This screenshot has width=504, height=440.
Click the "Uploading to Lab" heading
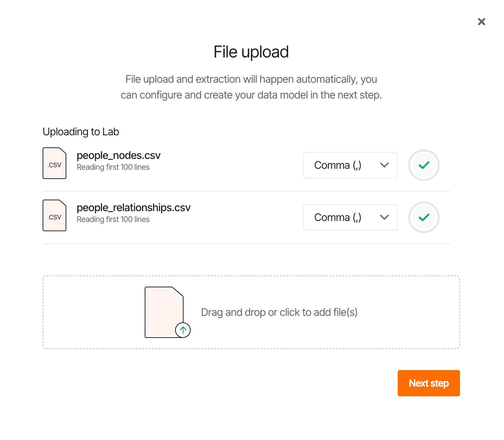81,132
